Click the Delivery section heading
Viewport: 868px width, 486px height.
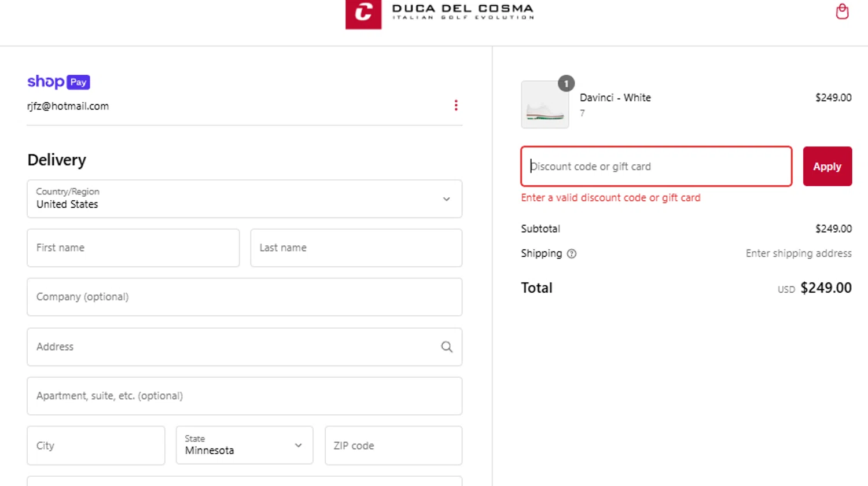pyautogui.click(x=57, y=160)
